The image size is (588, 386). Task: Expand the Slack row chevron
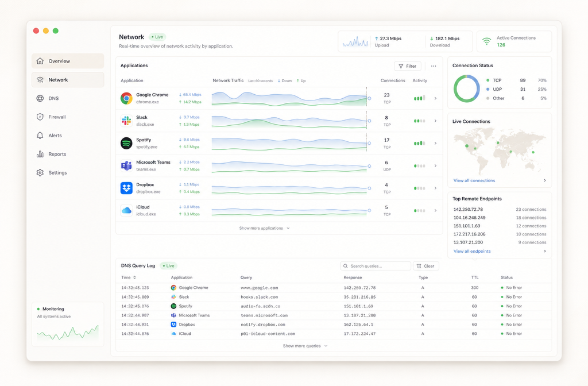coord(435,121)
